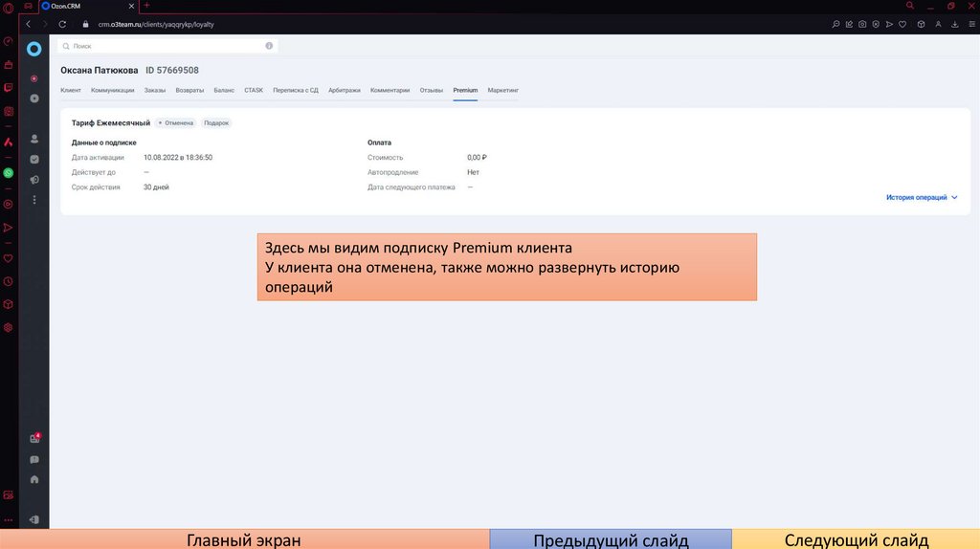The image size is (980, 549).
Task: Click the toolbar send-to-flow arrow icon
Action: tap(889, 24)
